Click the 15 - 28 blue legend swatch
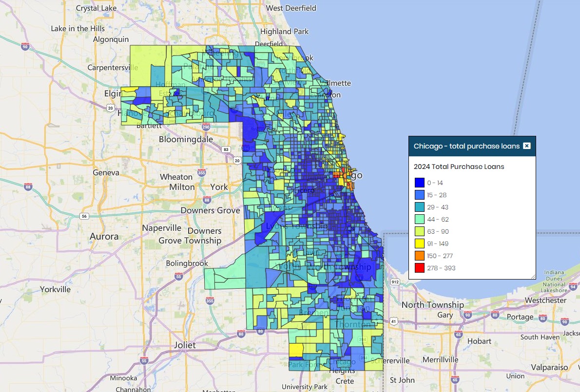Viewport: 580px width, 392px height. [x=420, y=195]
